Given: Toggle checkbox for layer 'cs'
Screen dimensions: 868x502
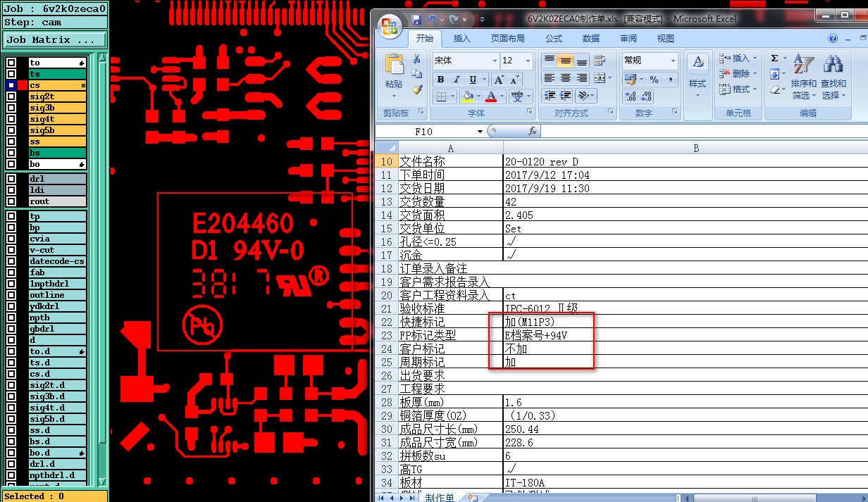Looking at the screenshot, I should coord(11,85).
